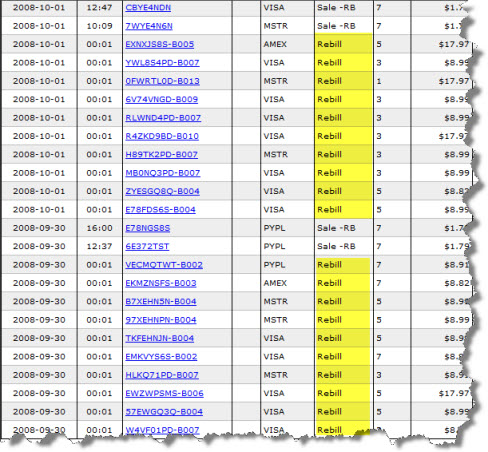Open PayPal sale link E78NGS8S
The height and width of the screenshot is (452, 488).
147,228
